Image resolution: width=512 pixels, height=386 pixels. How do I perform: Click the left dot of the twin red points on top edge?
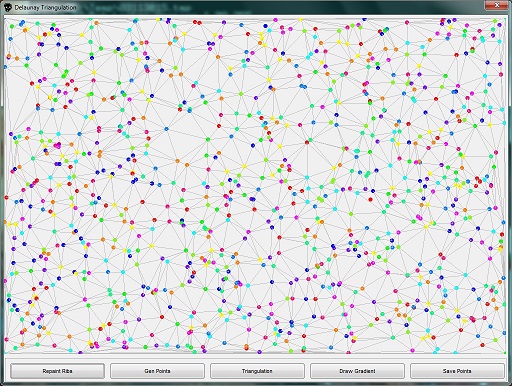195,22
